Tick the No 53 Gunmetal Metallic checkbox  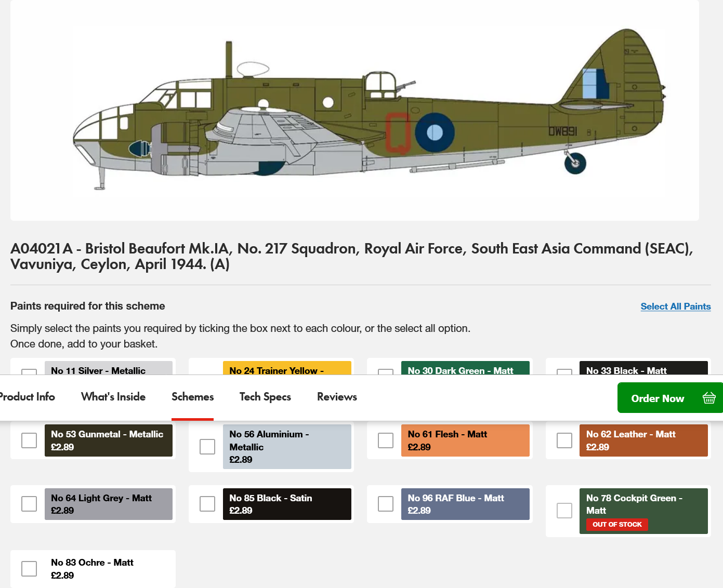29,440
